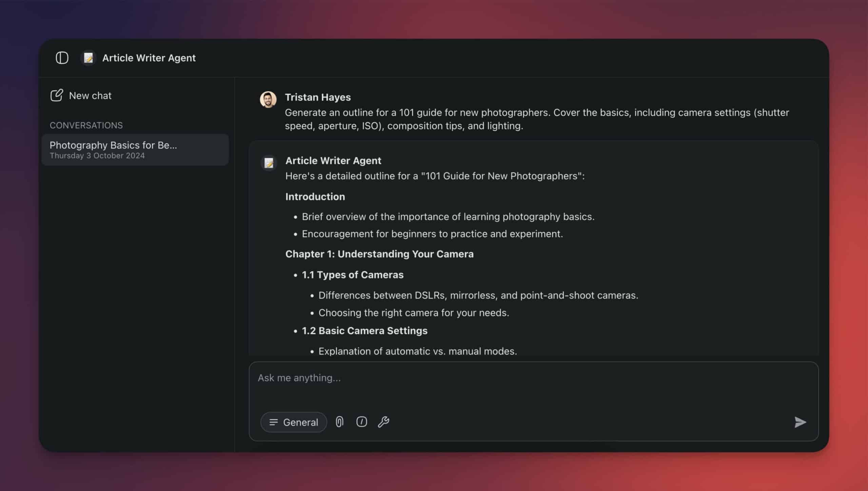Open the Photography Basics conversation
868x491 pixels.
click(x=135, y=150)
